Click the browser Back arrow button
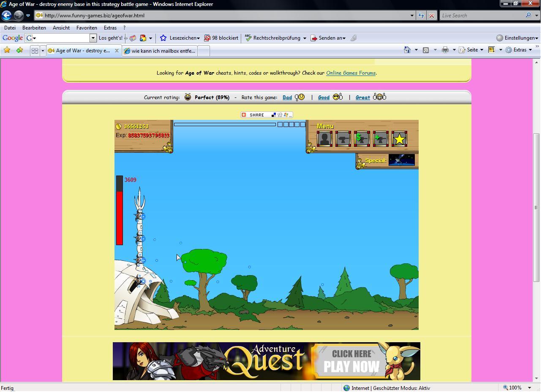This screenshot has height=392, width=542. (x=7, y=16)
